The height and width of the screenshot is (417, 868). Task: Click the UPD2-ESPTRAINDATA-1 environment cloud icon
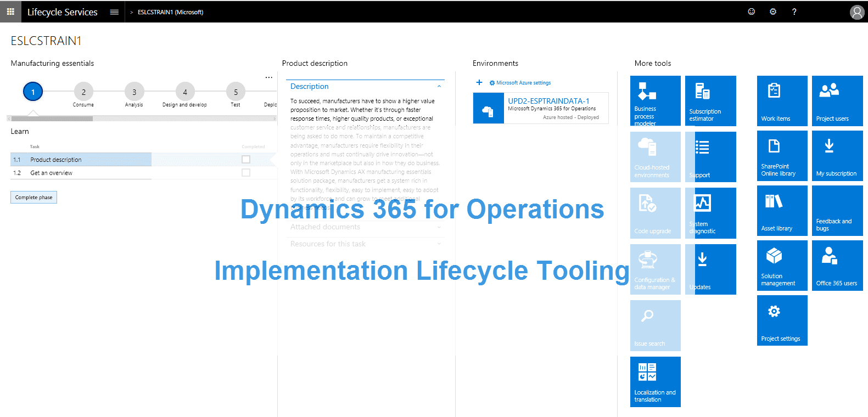click(x=488, y=108)
